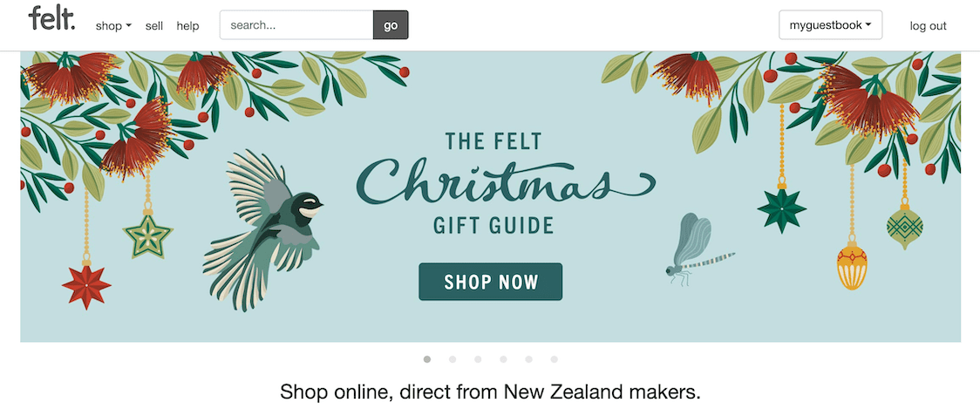Click the yellow hanging bauble ornament
The width and height of the screenshot is (980, 416).
851,266
